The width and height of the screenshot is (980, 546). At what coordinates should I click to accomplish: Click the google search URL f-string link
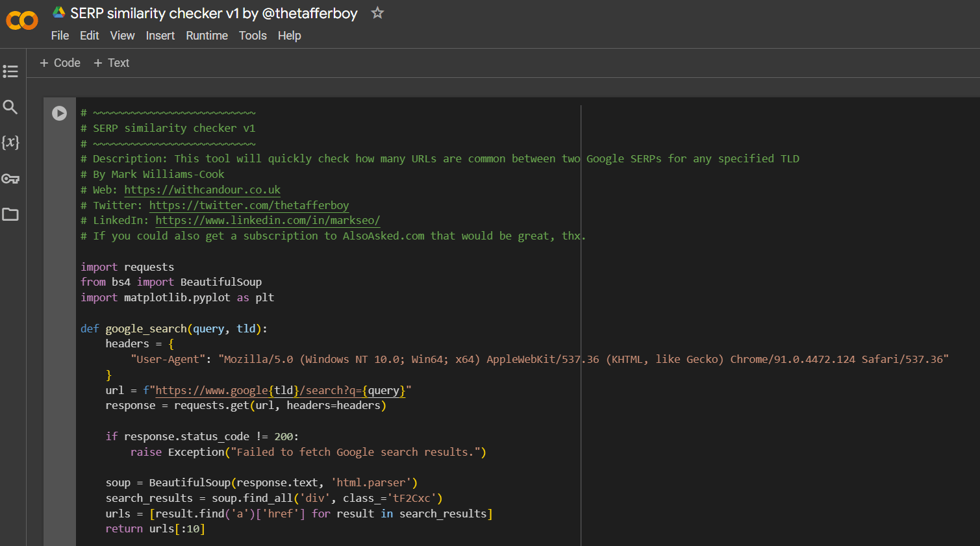pyautogui.click(x=281, y=390)
